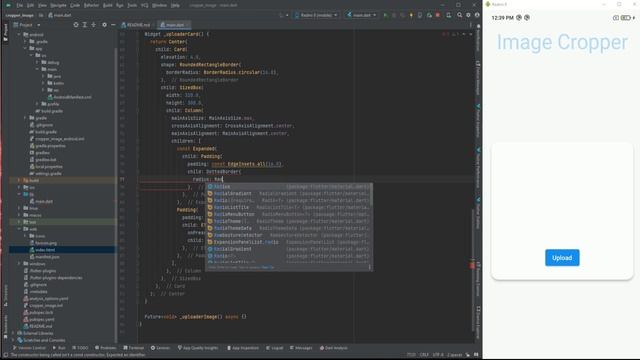Open main.dart run configuration dropdown
The height and width of the screenshot is (360, 640).
362,15
